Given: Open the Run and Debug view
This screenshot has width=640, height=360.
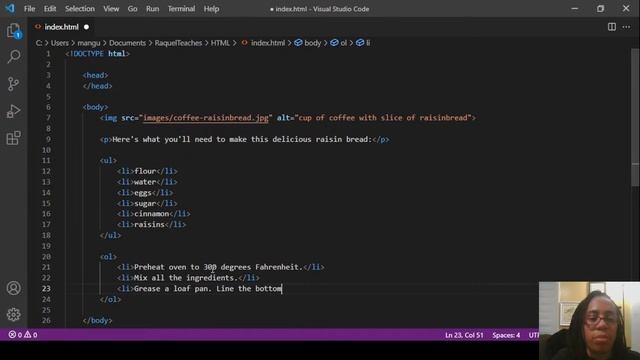Looking at the screenshot, I should tap(13, 111).
